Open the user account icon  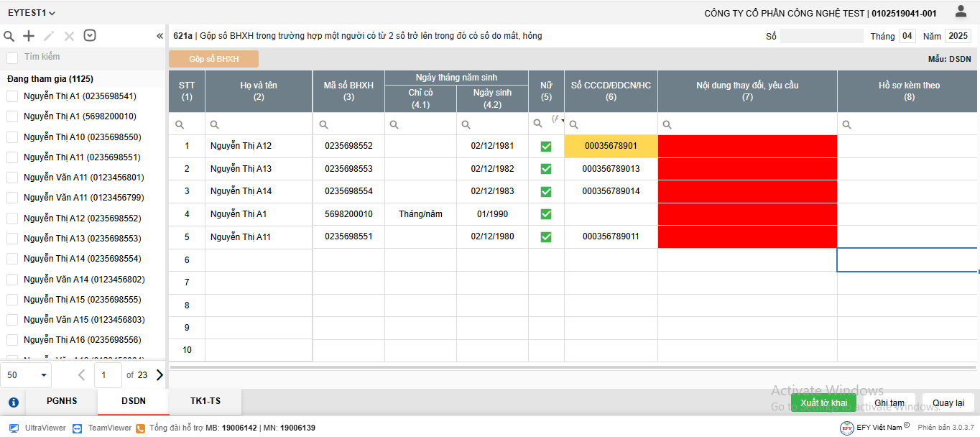click(x=961, y=11)
